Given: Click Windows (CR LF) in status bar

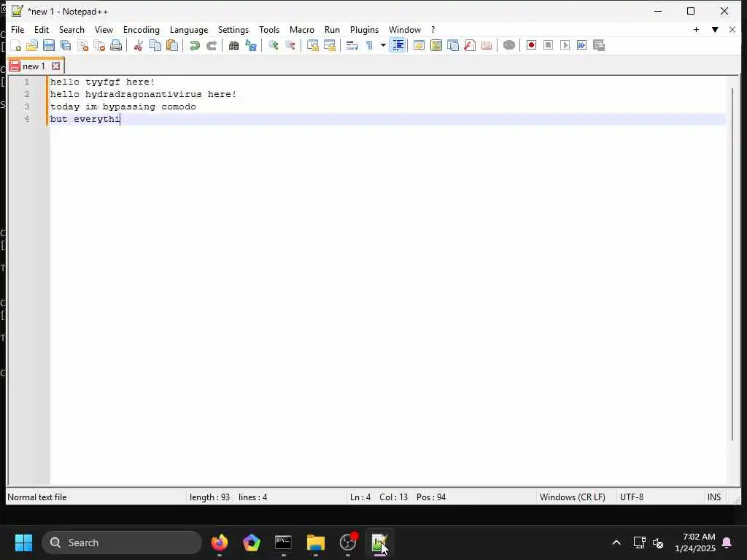Looking at the screenshot, I should [572, 497].
